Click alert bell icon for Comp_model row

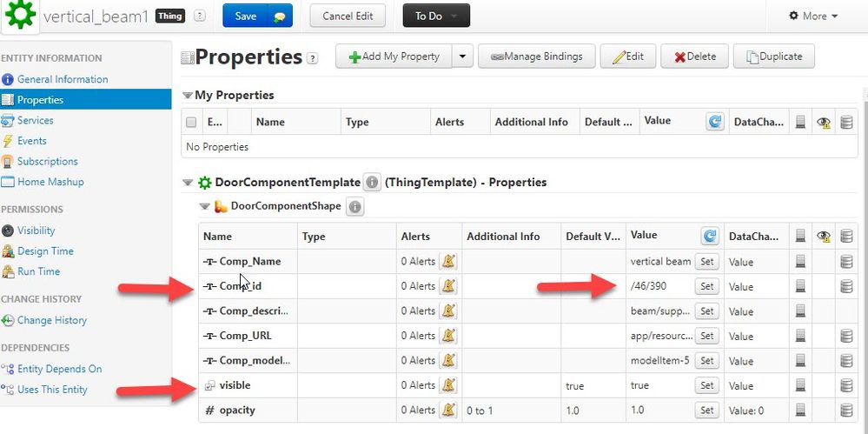point(448,360)
